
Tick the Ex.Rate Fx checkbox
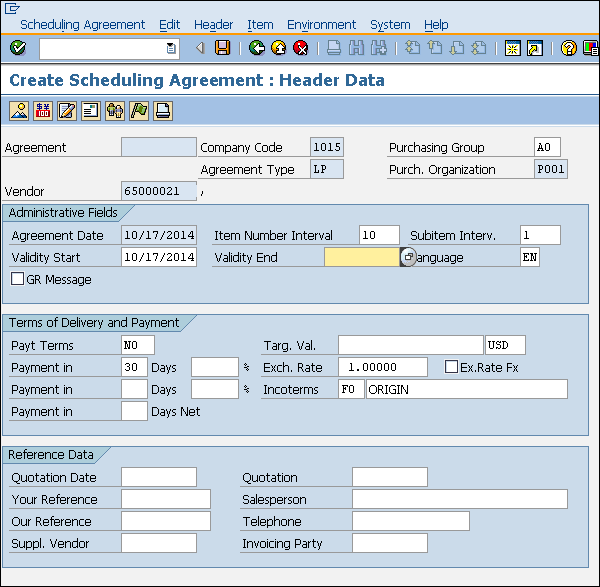click(x=451, y=367)
